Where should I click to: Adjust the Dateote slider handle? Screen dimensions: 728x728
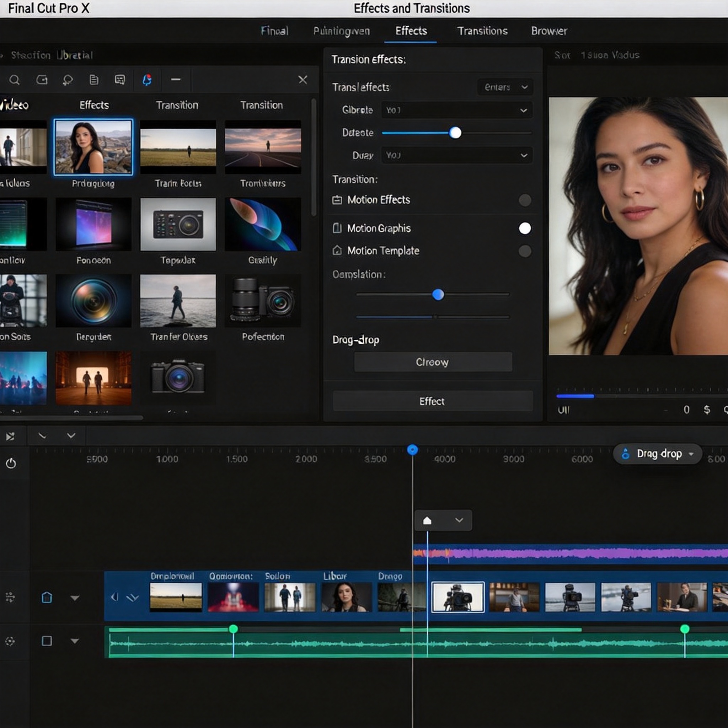point(455,133)
